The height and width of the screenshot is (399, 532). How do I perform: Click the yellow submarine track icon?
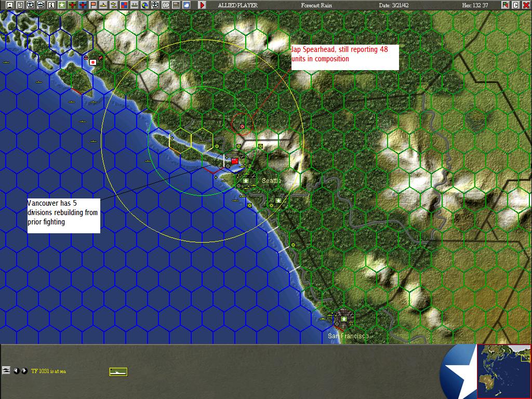113,5
